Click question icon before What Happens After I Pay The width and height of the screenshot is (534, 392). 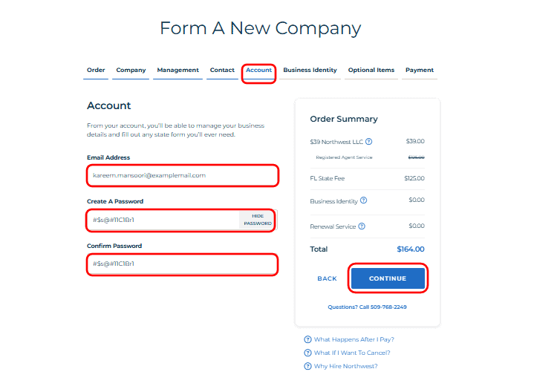coord(307,339)
